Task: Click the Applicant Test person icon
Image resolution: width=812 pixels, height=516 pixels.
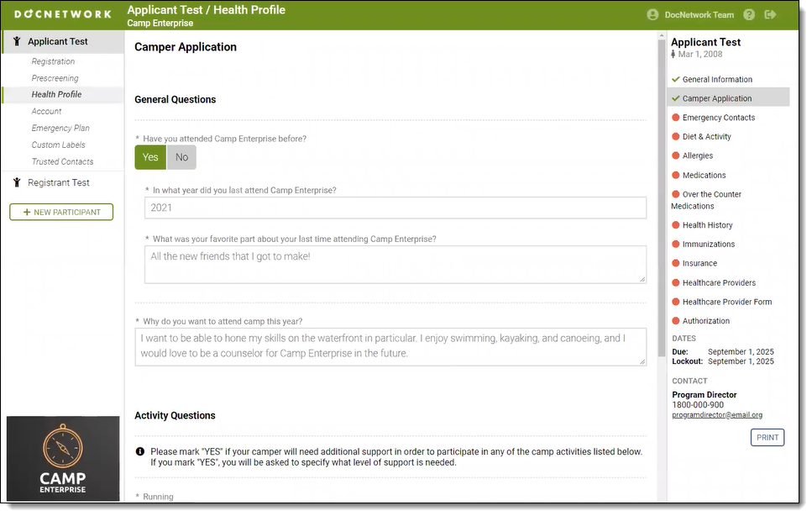Action: point(17,42)
